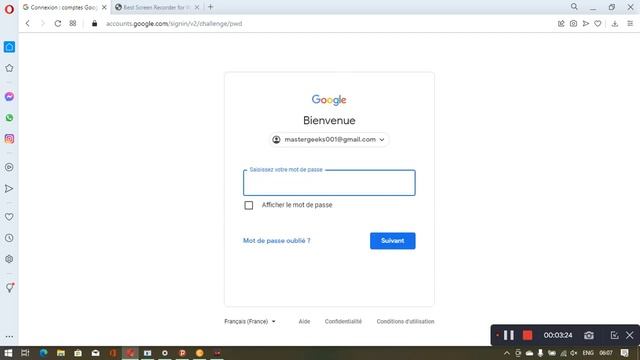Take a snapshot with toolbar camera icon
The width and height of the screenshot is (640, 360).
coord(573,24)
